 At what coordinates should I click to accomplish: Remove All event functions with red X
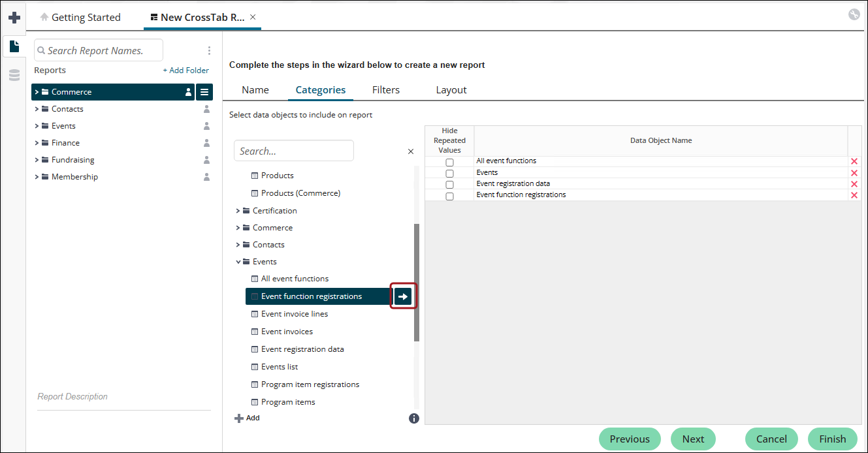(854, 161)
